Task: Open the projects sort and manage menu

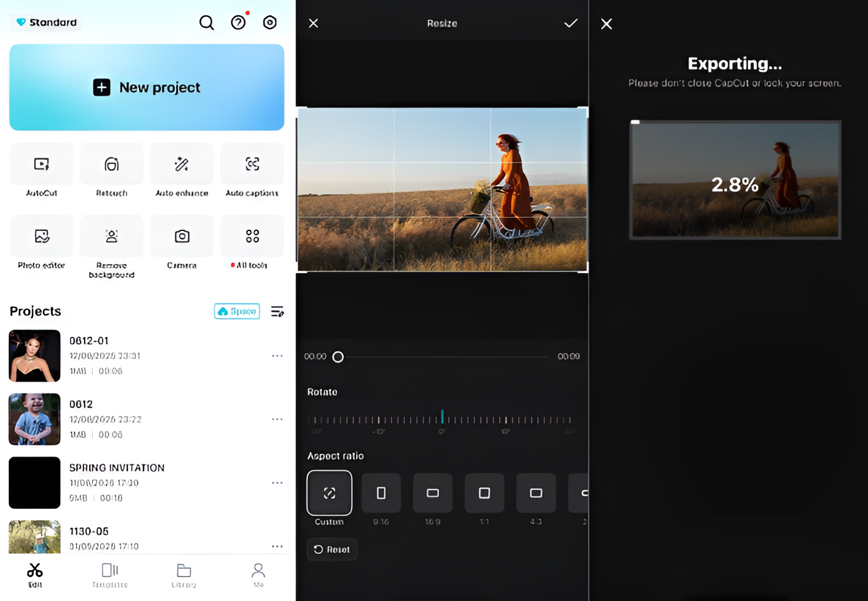Action: coord(277,311)
